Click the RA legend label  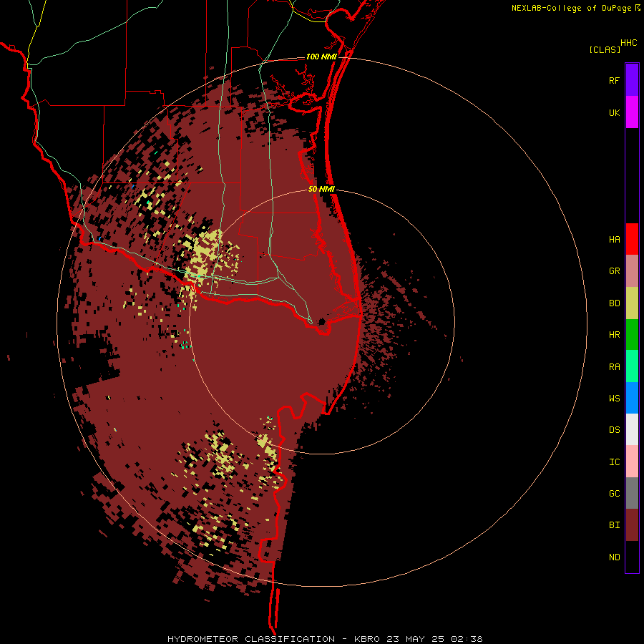pos(614,367)
